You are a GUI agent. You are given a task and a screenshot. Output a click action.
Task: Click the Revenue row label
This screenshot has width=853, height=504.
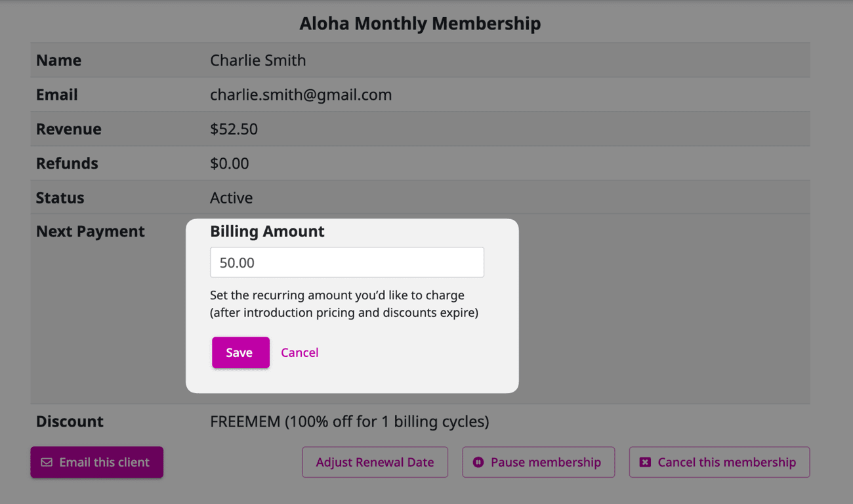pyautogui.click(x=69, y=129)
